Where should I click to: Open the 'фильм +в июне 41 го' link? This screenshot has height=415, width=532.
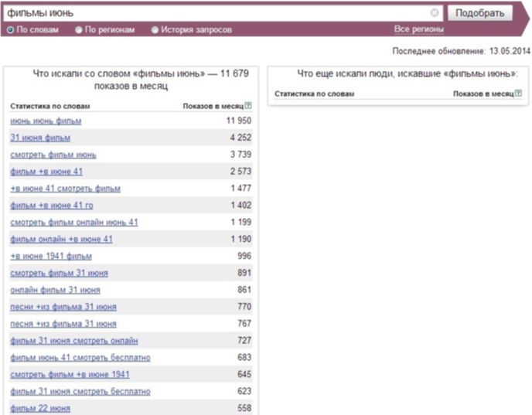click(52, 205)
